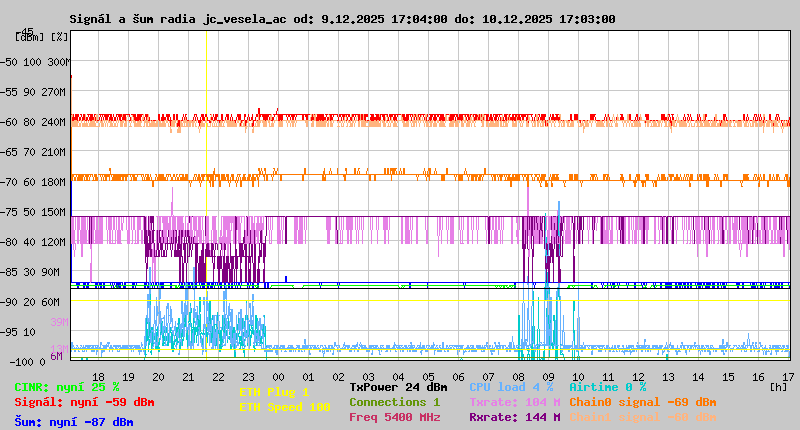Select the Freq 5400 MHz legend label
The height and width of the screenshot is (430, 800).
394,417
